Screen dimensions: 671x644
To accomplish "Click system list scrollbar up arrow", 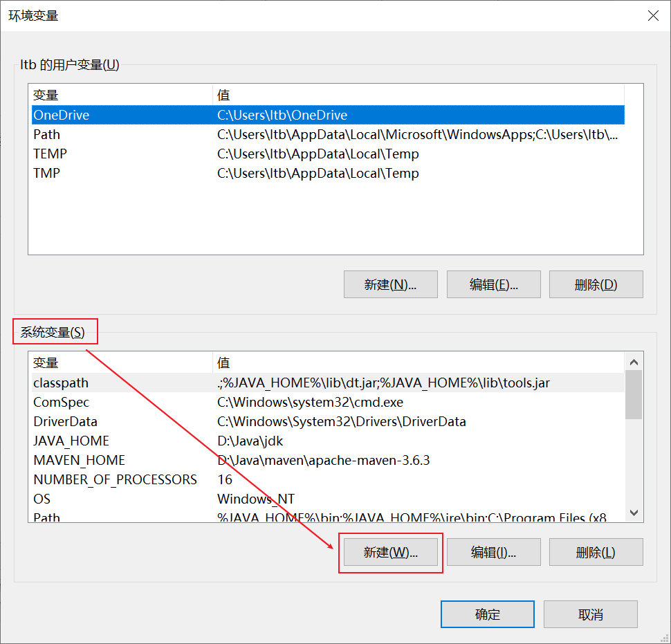I will [x=634, y=362].
